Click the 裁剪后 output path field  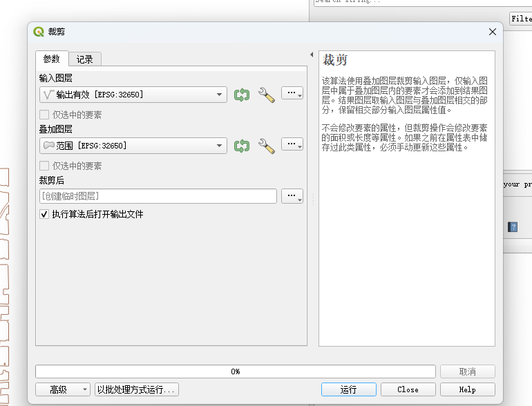[x=158, y=196]
